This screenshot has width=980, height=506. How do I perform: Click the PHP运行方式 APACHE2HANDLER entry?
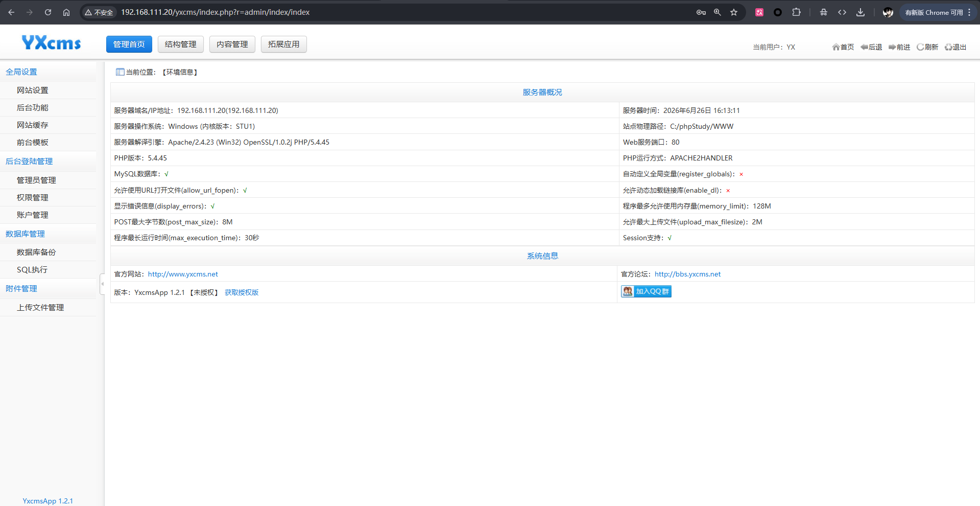tap(678, 158)
